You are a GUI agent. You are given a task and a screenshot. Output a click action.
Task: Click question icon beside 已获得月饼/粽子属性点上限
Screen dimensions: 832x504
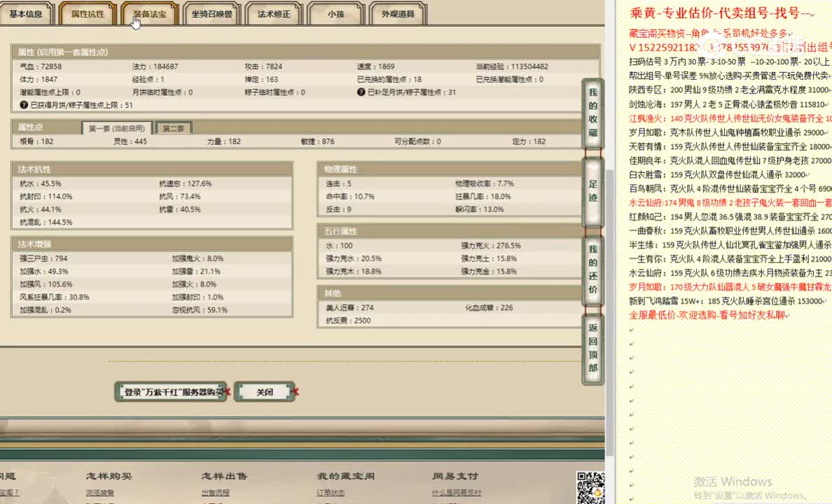click(23, 105)
